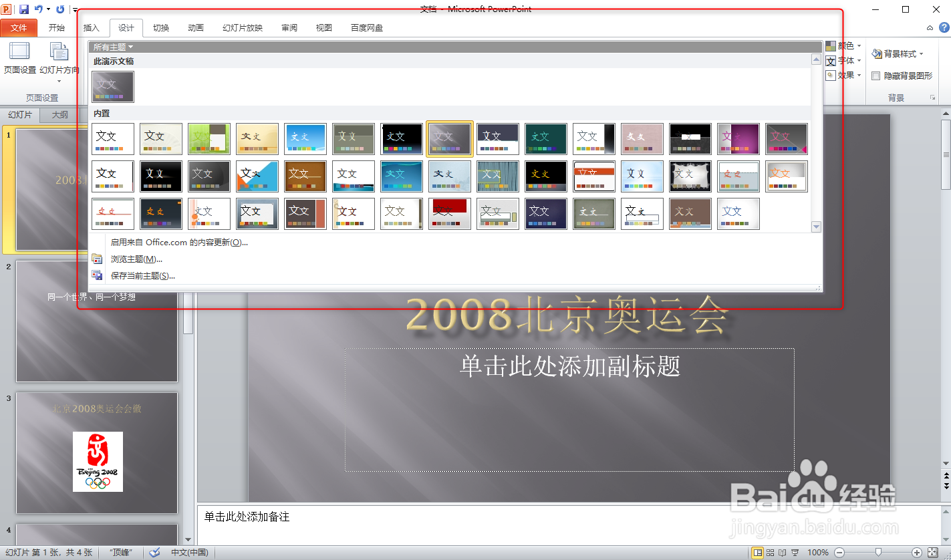Switch to Slide Sorter view icon
Viewport: 951px width, 560px height.
click(x=771, y=553)
